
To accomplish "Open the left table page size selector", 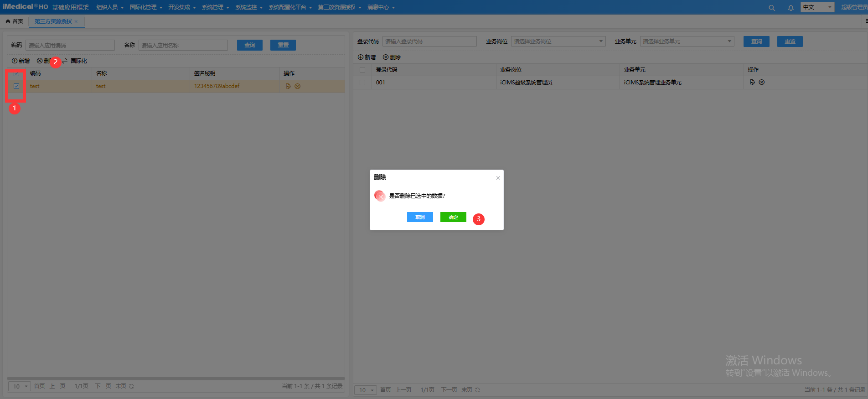I will click(20, 386).
